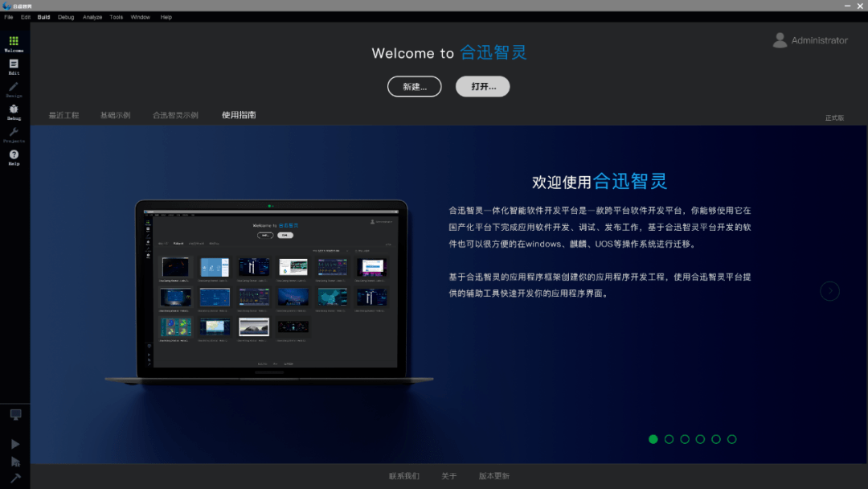
Task: Click the 正式版 version label
Action: point(834,117)
